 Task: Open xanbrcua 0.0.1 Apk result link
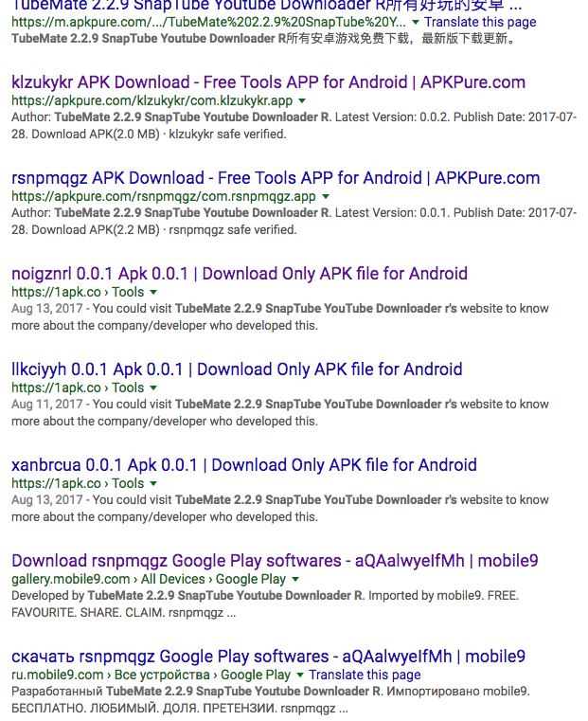click(x=244, y=465)
